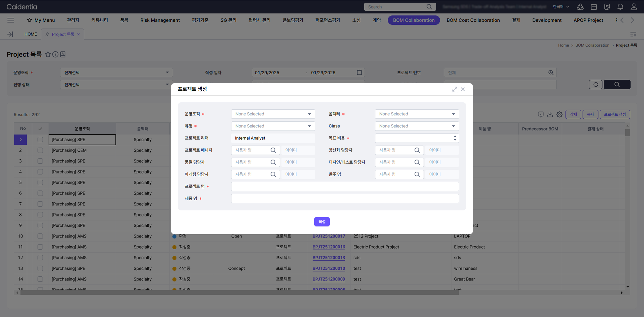
Task: Open the calendar icon in header
Action: [594, 7]
